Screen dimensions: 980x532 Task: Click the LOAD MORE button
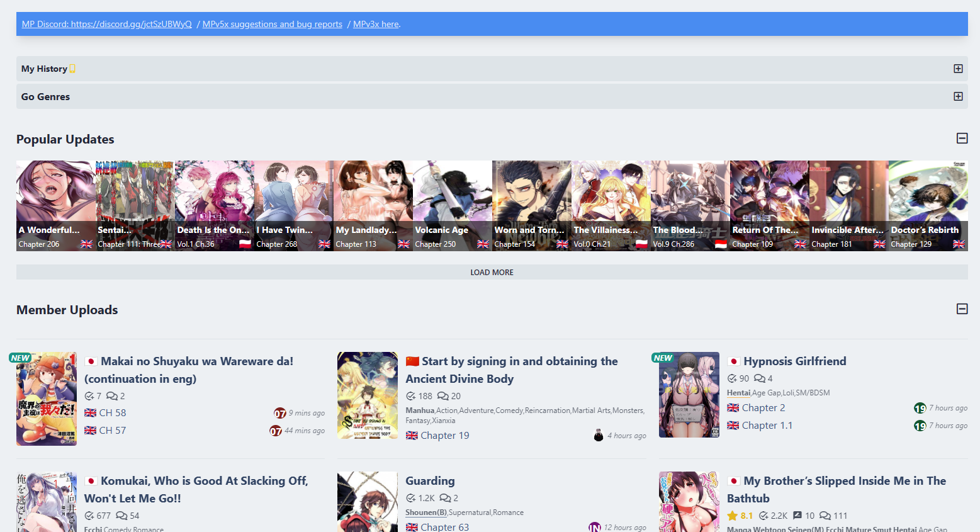pyautogui.click(x=492, y=272)
